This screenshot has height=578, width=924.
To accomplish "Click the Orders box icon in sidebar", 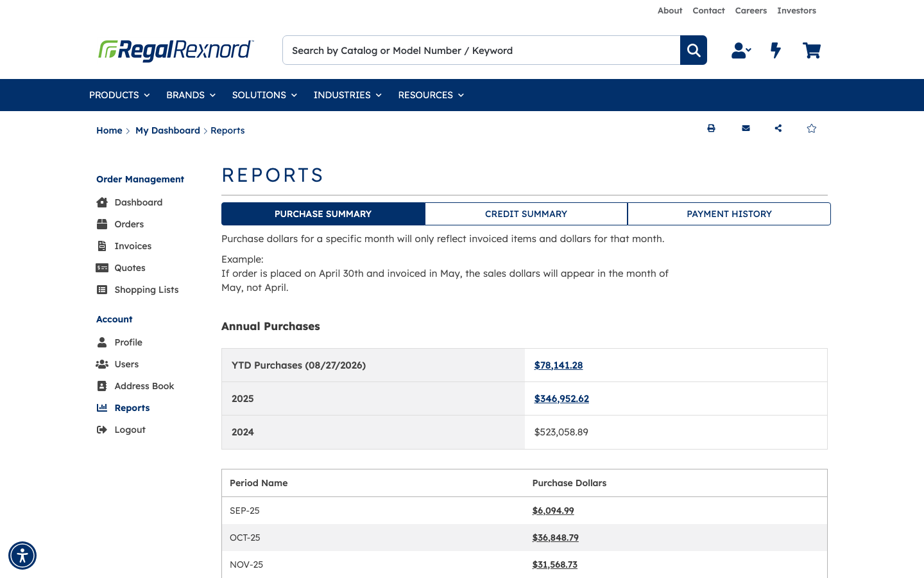I will coord(102,224).
